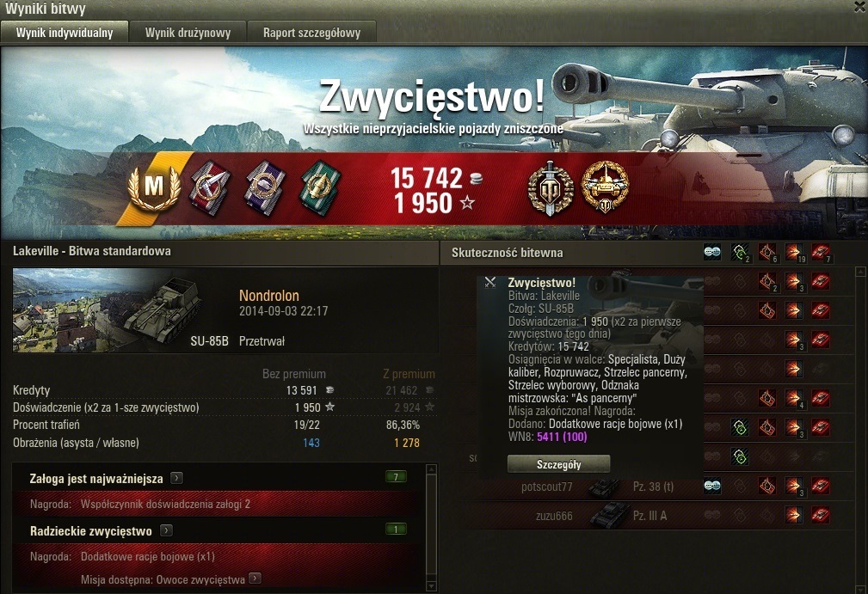The height and width of the screenshot is (594, 868).
Task: Switch to the 'Wynik drużynowy' tab
Action: 188,32
